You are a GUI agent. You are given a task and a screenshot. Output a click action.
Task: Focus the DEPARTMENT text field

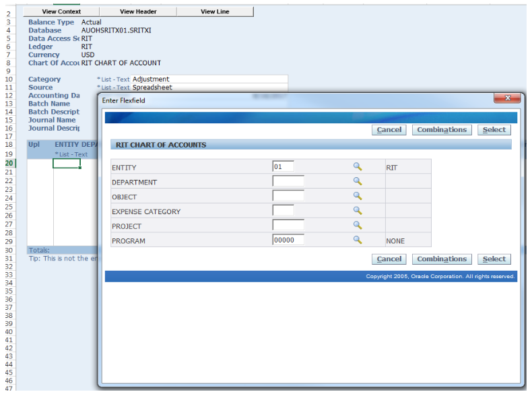(288, 181)
